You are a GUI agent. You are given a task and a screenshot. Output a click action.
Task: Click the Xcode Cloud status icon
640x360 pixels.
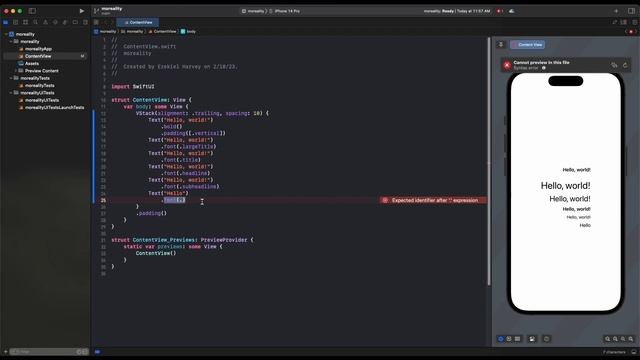511,11
